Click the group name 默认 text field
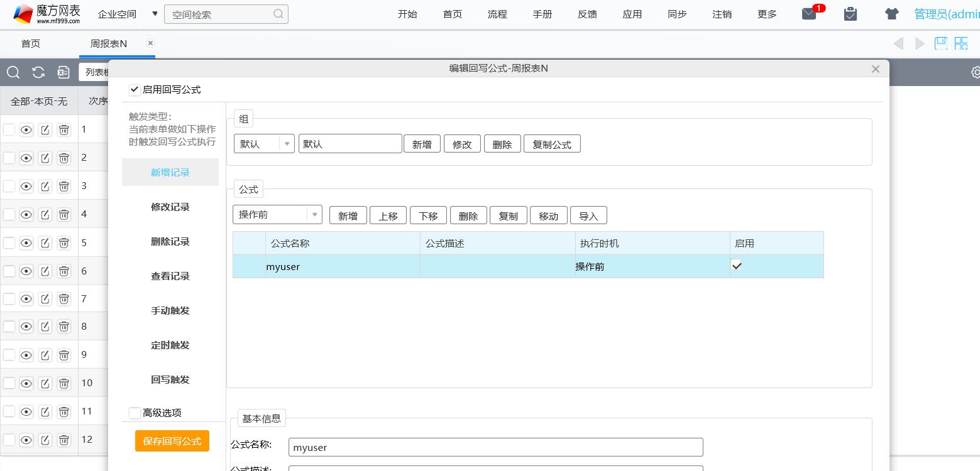The height and width of the screenshot is (471, 980). (x=350, y=144)
